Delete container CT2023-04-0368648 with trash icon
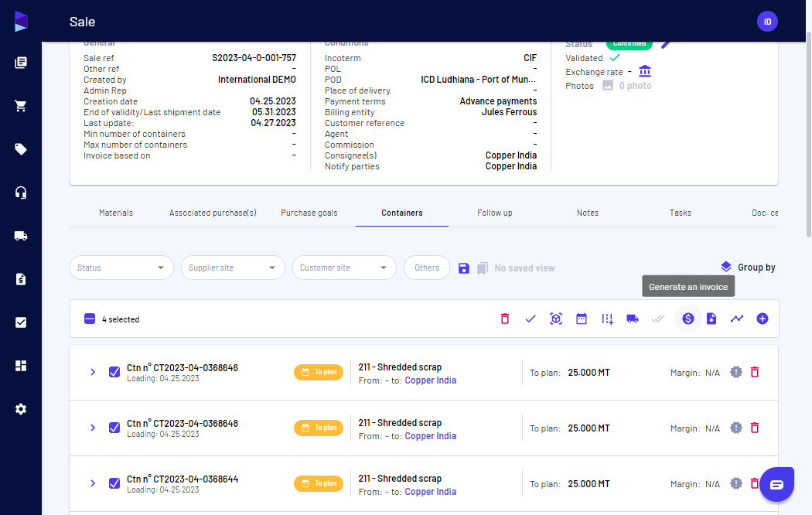The image size is (812, 515). 755,428
